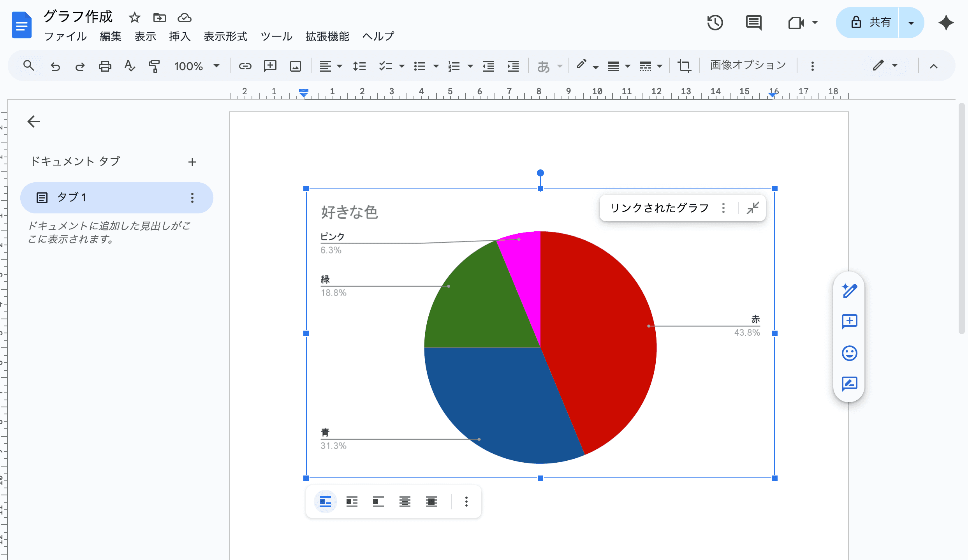Expand share button dropdown arrow

911,23
